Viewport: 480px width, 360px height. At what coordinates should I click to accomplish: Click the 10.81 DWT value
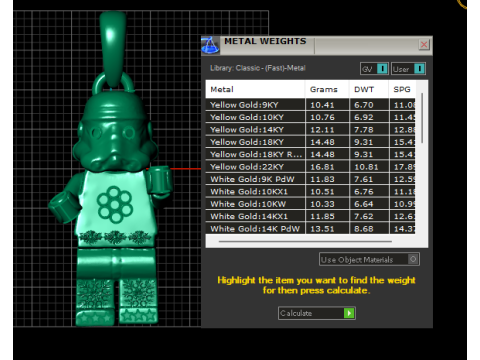366,167
